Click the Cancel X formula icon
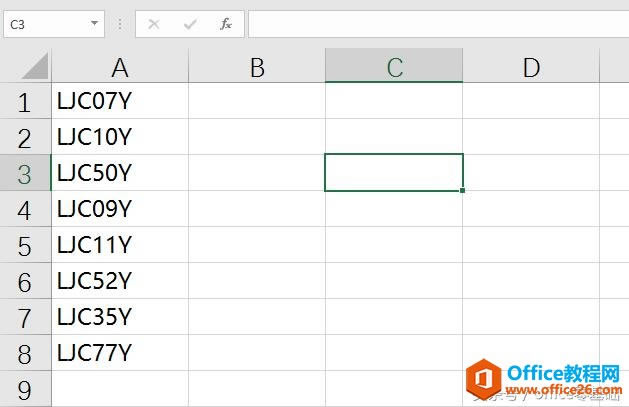 (x=154, y=24)
